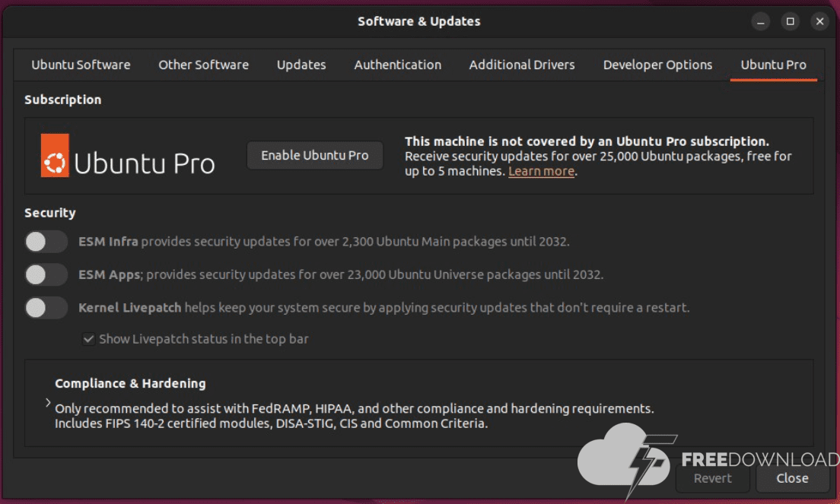The width and height of the screenshot is (840, 504).
Task: Maximize the Software & Updates window
Action: click(790, 21)
